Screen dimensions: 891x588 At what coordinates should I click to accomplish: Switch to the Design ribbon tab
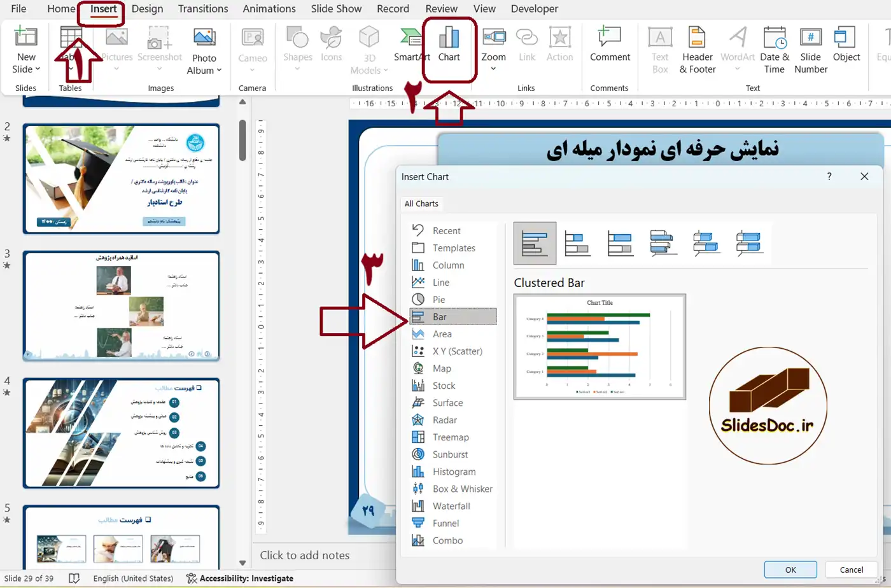point(147,8)
